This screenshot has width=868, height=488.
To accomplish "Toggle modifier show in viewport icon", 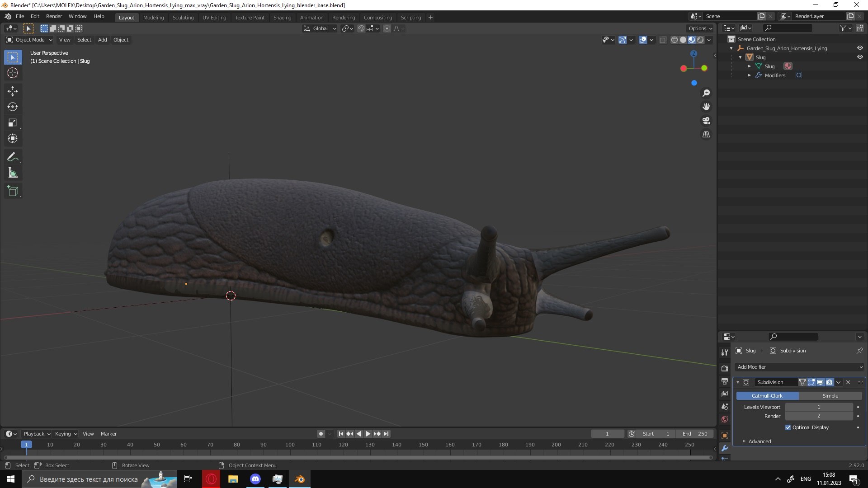I will 821,382.
